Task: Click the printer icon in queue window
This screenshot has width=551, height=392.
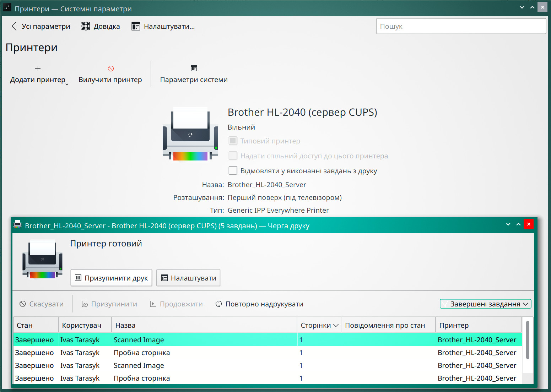Action: click(43, 259)
